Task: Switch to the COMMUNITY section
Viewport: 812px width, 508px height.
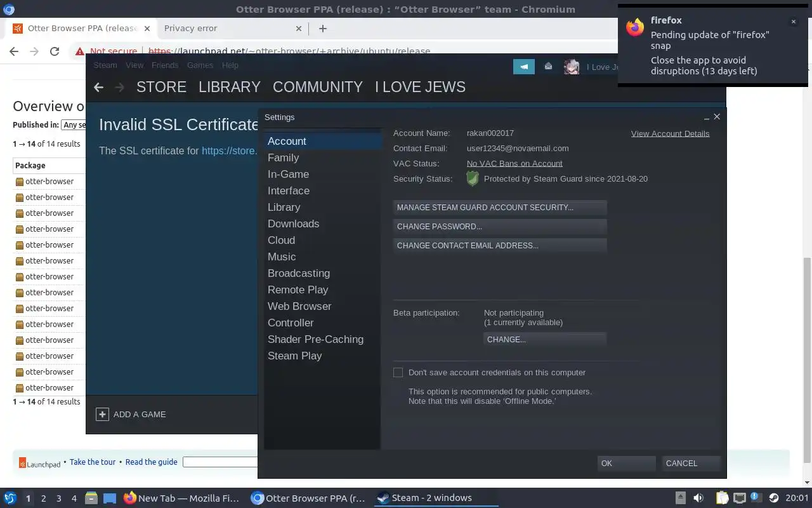Action: pos(318,87)
